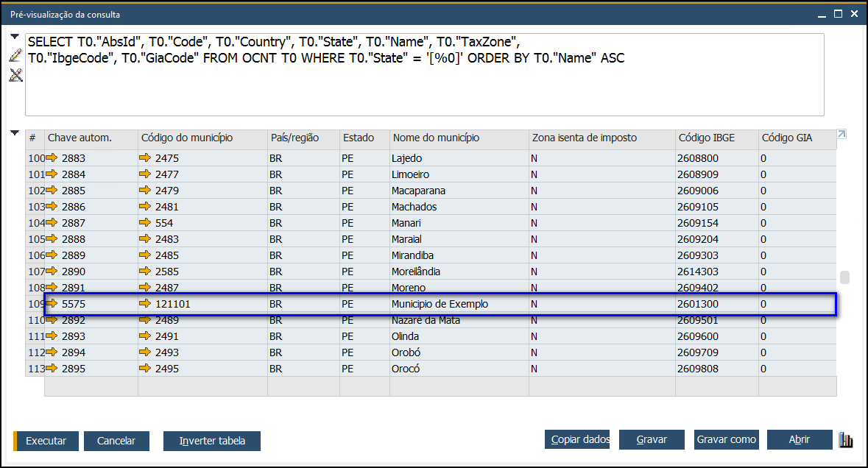
Task: Click Copiar dados button
Action: coord(577,439)
